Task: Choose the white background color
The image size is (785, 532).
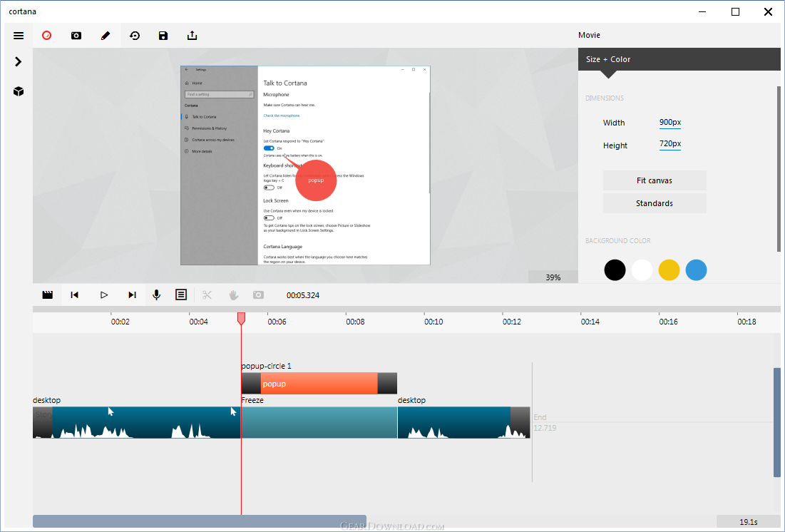Action: (642, 270)
